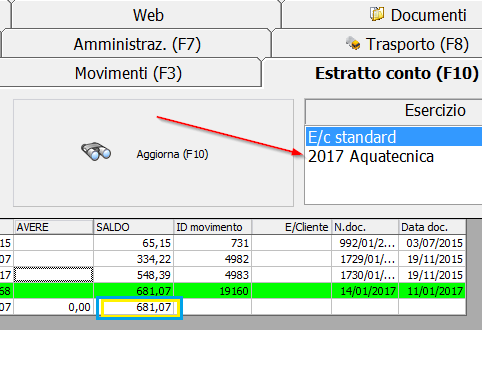Click the ID movimento column header

213,227
